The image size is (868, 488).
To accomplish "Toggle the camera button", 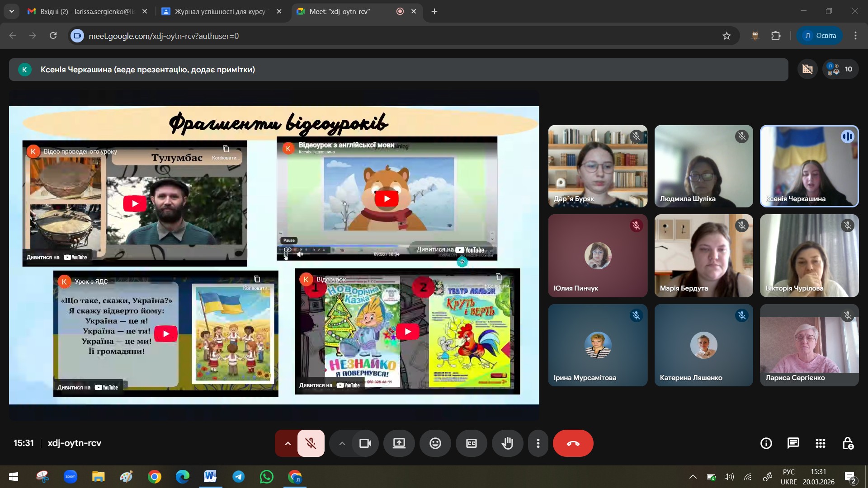I will pyautogui.click(x=365, y=443).
